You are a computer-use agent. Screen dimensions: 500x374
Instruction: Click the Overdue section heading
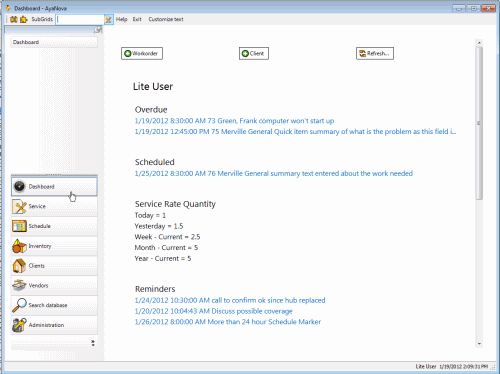[x=151, y=110]
